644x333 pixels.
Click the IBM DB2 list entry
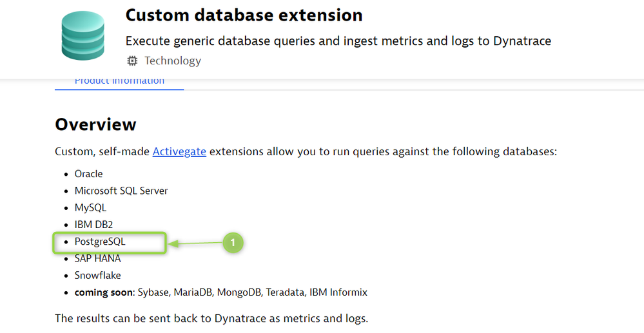click(x=93, y=225)
